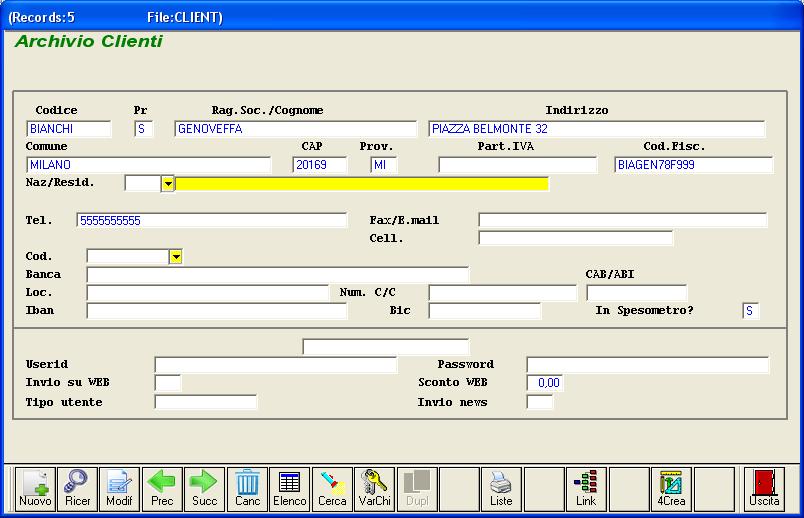
Task: Click the Cod.Fisc. field BIAGEN78F999
Action: point(694,165)
